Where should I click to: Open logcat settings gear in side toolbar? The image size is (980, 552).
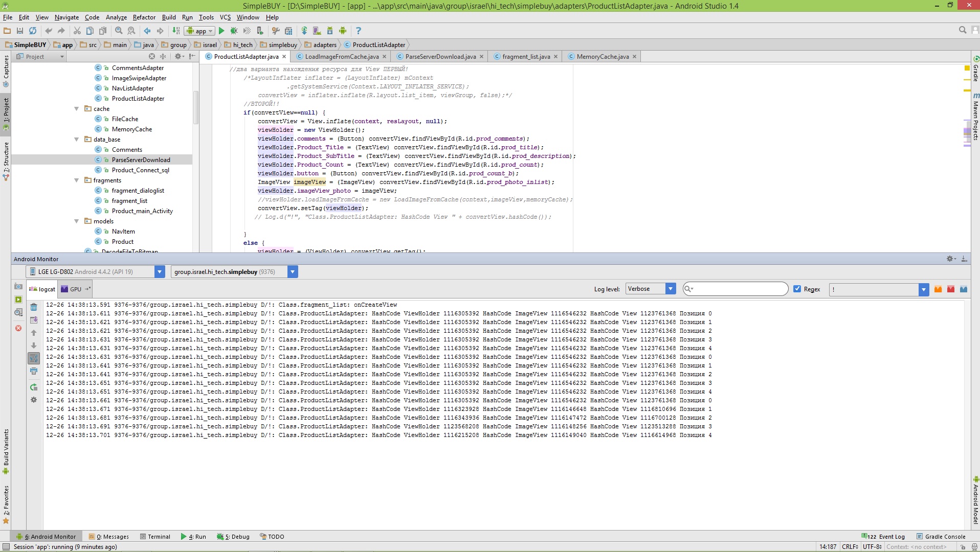pos(34,400)
